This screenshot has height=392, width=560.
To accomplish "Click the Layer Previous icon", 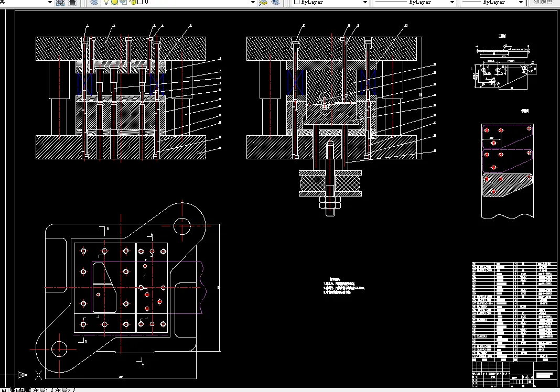I will [x=275, y=3].
